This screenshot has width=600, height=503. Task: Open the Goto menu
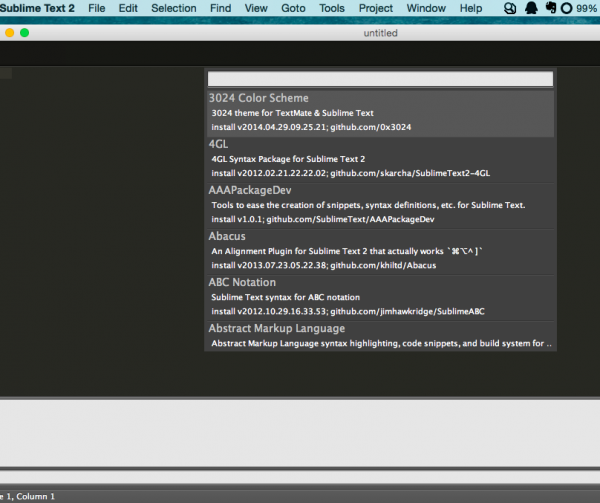(293, 8)
